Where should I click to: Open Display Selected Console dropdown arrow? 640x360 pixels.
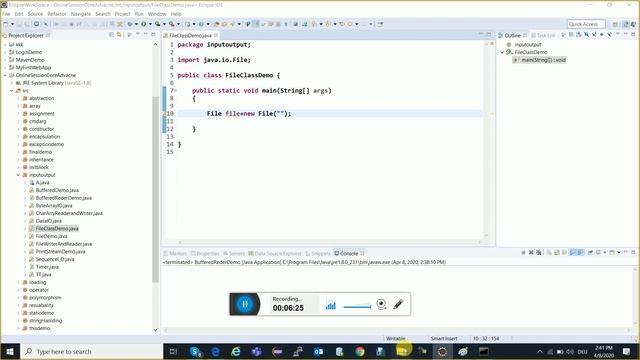click(605, 253)
